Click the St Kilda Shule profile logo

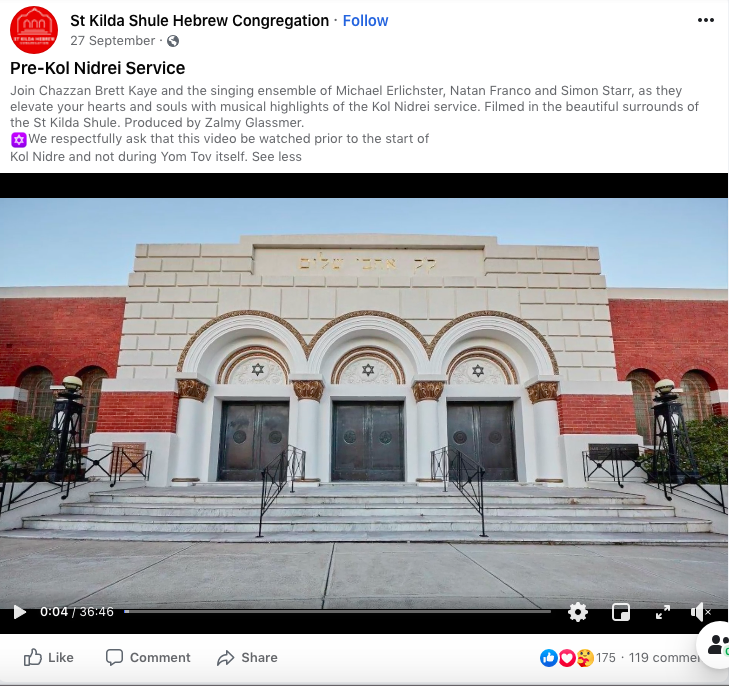point(34,30)
